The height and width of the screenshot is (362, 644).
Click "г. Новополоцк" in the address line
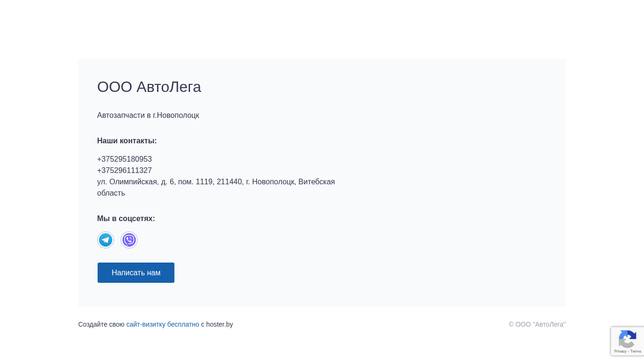click(x=270, y=182)
